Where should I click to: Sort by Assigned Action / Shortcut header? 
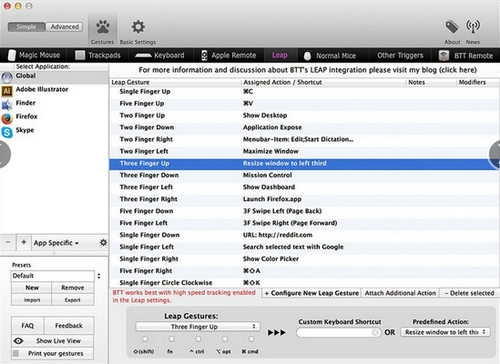[x=323, y=82]
